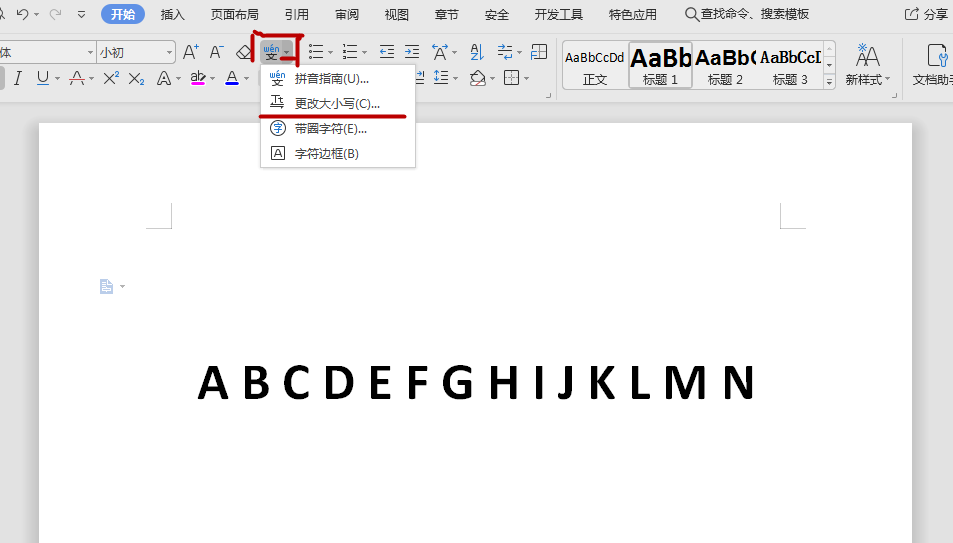
Task: Click the 分享 share button
Action: click(x=927, y=14)
